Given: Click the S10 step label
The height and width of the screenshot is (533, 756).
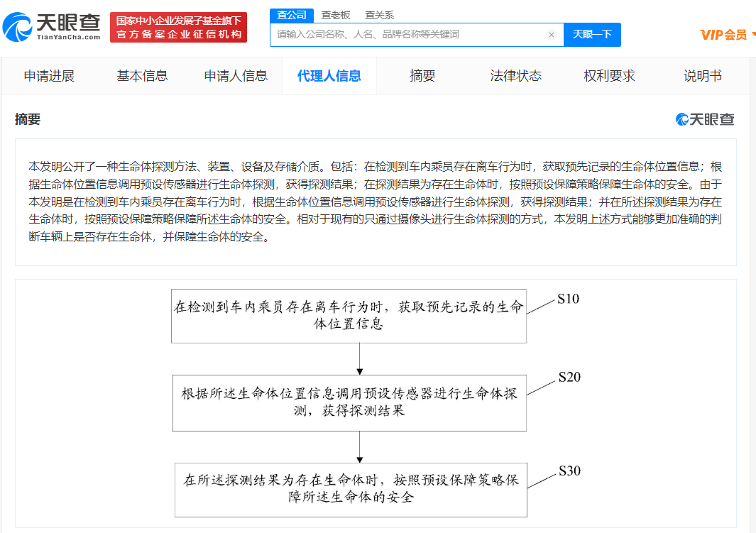Looking at the screenshot, I should (568, 299).
